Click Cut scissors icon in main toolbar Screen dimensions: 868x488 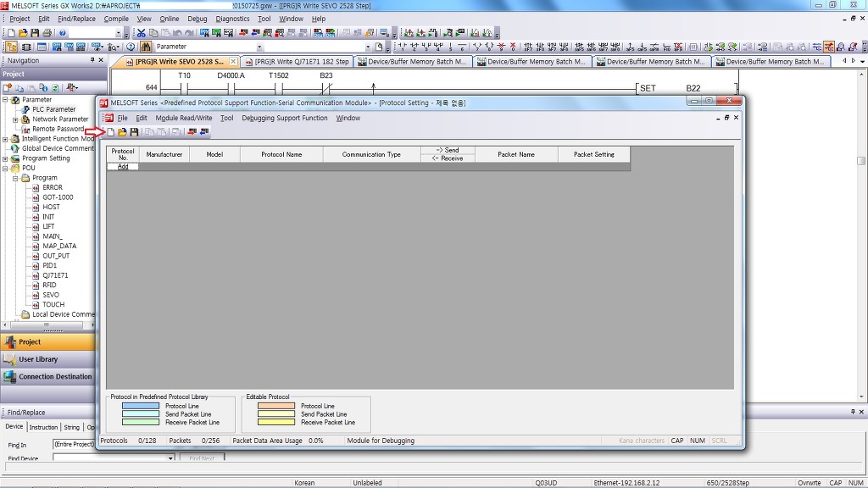[142, 33]
